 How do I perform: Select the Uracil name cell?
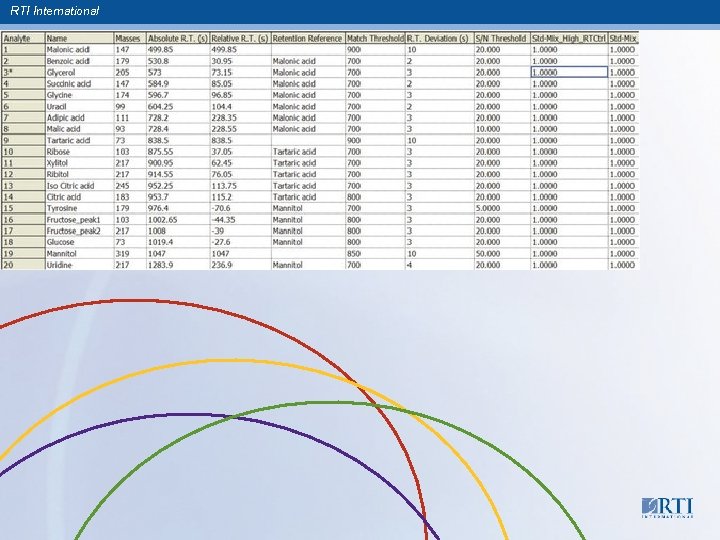coord(79,106)
